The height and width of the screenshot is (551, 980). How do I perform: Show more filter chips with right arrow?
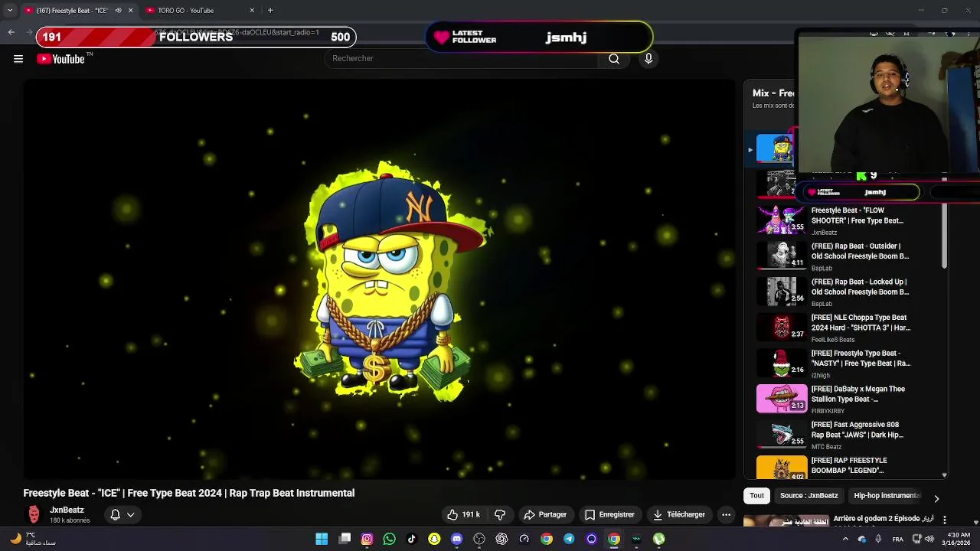point(936,498)
